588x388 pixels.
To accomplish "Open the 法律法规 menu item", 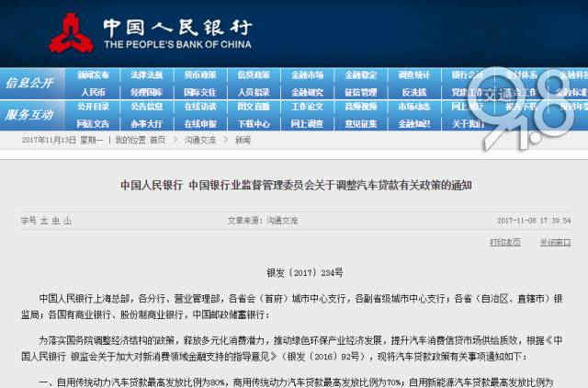I will pos(147,75).
